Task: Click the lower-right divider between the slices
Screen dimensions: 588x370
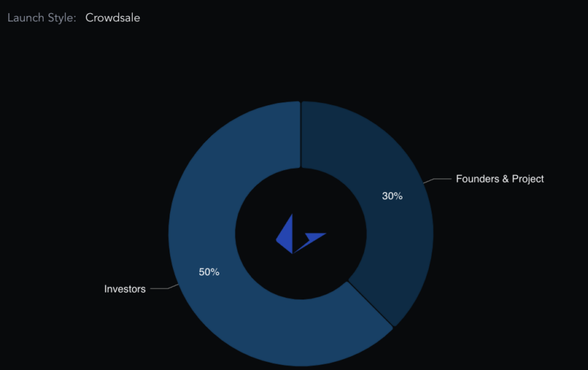Action: [x=370, y=304]
